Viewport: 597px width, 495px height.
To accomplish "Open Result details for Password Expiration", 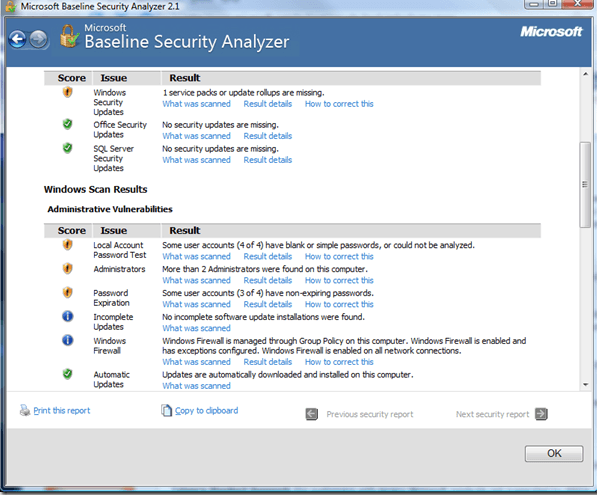I will click(x=268, y=305).
